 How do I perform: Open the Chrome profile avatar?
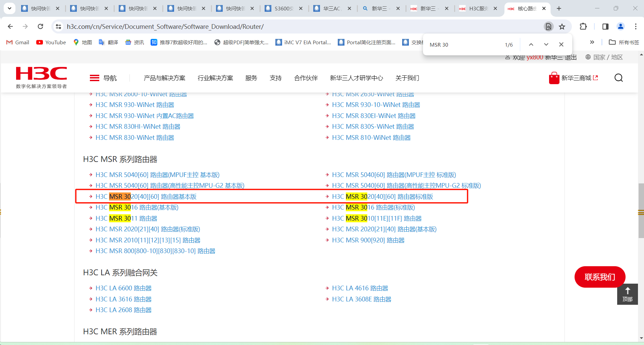[621, 26]
